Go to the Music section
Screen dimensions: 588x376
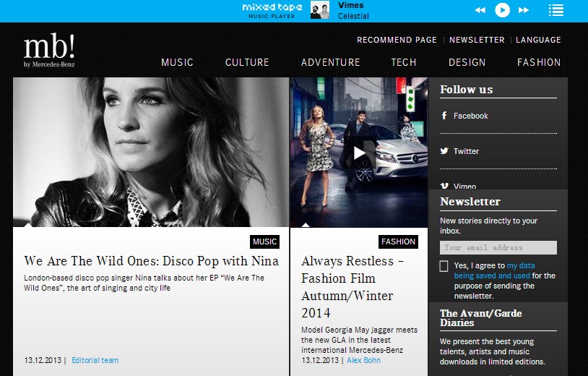177,62
